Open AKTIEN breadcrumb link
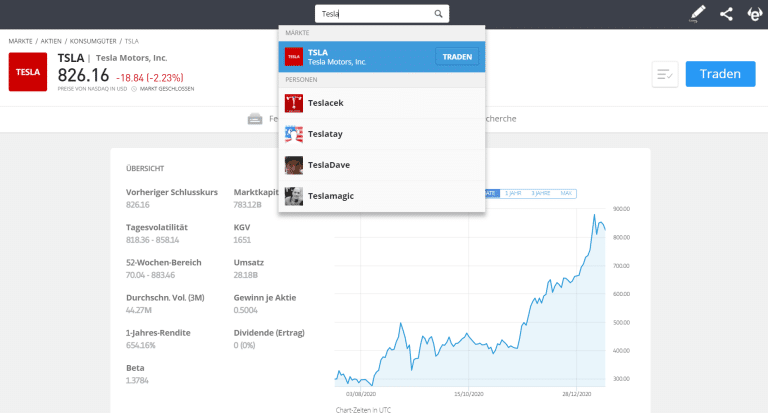The height and width of the screenshot is (413, 768). pyautogui.click(x=50, y=41)
